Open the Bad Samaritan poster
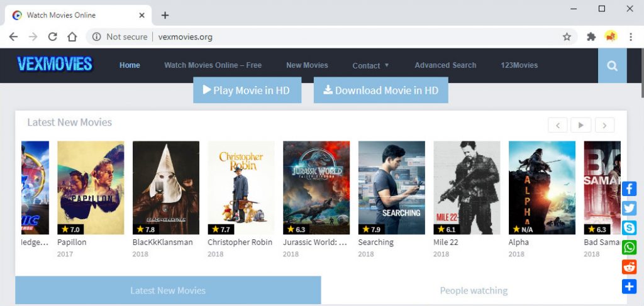Screen dimensions: 644x306 (602, 188)
